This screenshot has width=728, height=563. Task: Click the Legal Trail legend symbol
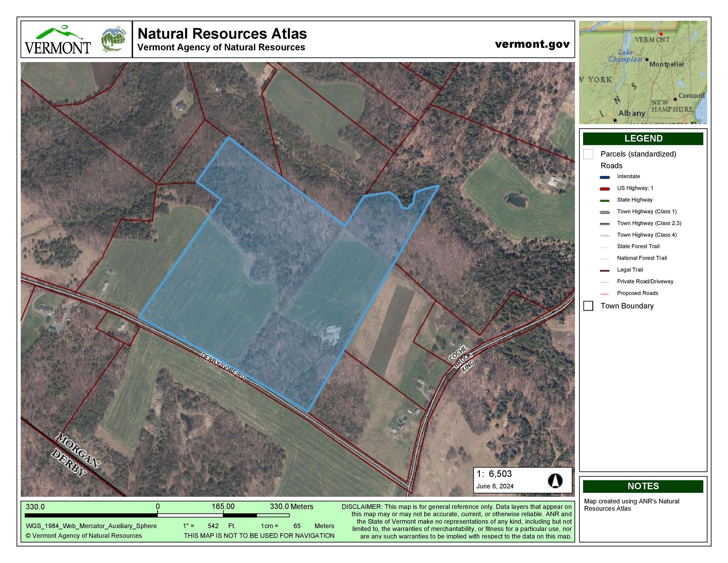[x=605, y=271]
